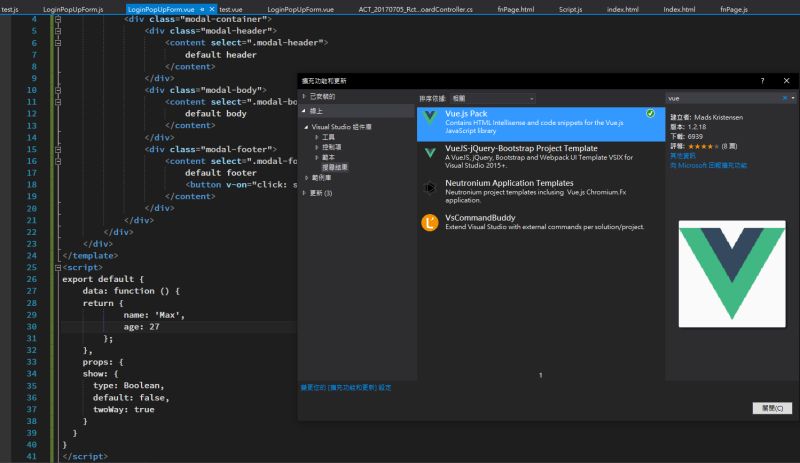Image resolution: width=800 pixels, height=463 pixels.
Task: Clear the 'vue' search text with the X
Action: 784,98
